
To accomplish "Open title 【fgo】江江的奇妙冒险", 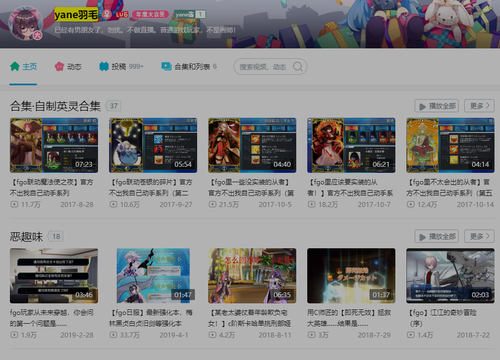I will (x=441, y=318).
